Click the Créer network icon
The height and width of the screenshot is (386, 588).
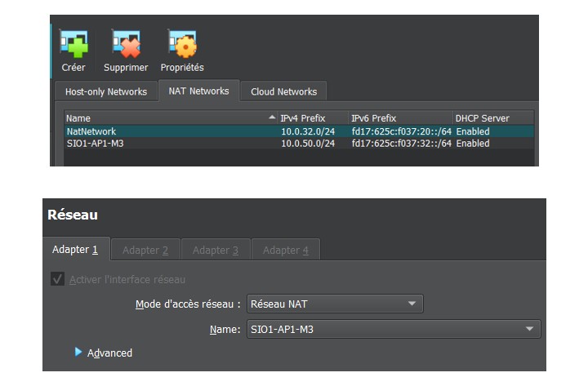(73, 45)
